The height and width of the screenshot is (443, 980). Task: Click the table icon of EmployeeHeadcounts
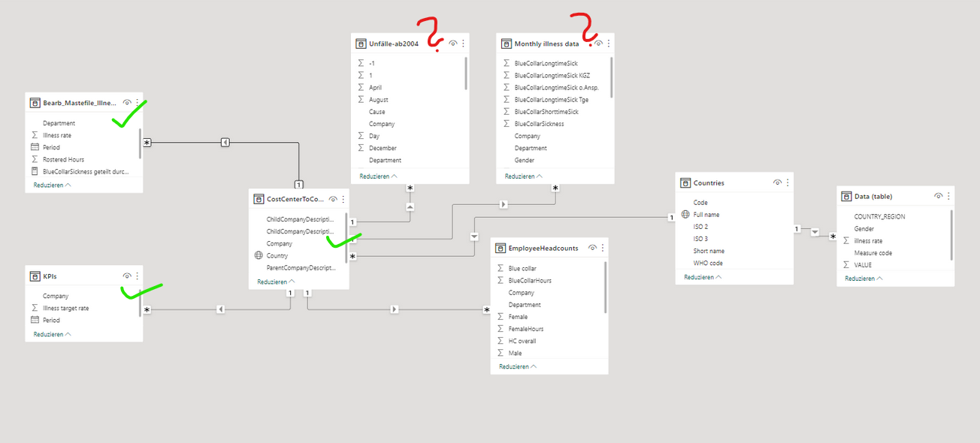coord(500,248)
